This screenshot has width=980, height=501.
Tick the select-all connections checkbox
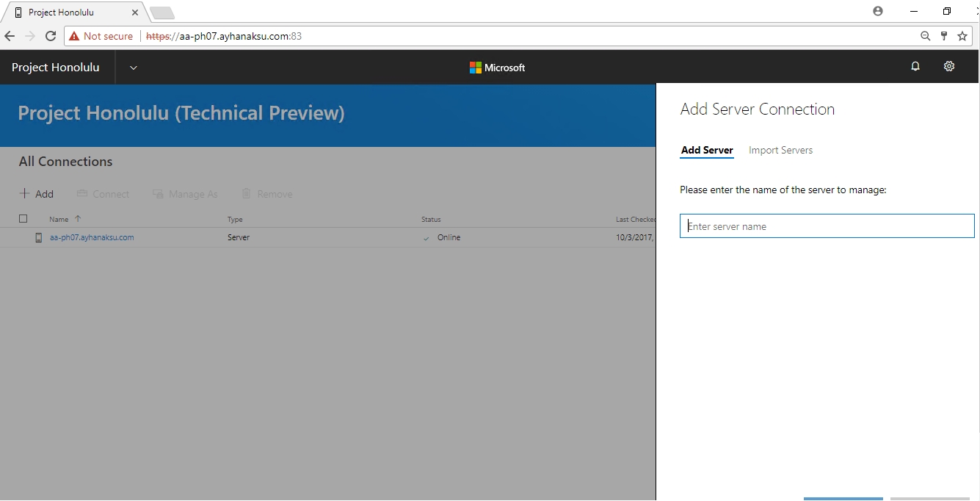[23, 219]
